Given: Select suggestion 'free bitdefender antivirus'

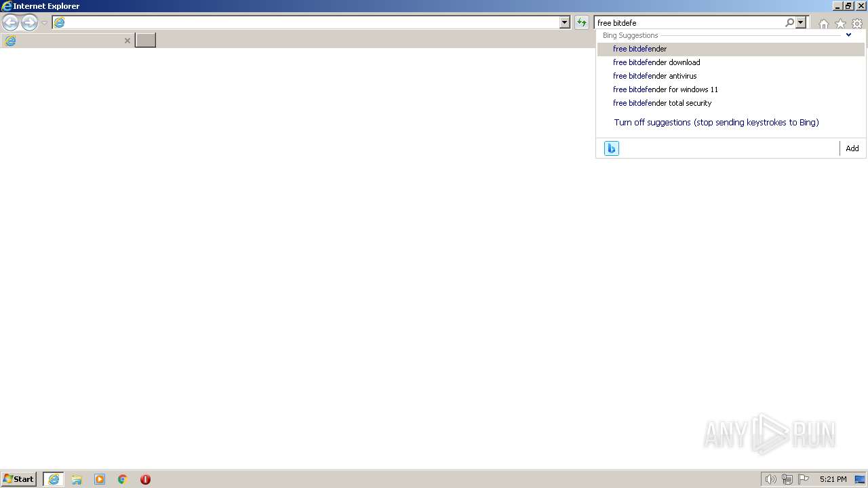Looking at the screenshot, I should (x=731, y=76).
